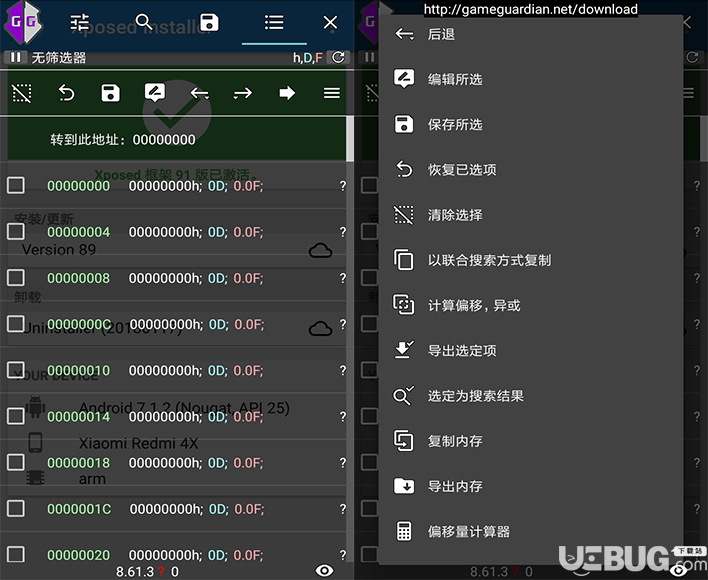
Task: Open the hamburger menu in the toolbar
Action: tap(331, 93)
